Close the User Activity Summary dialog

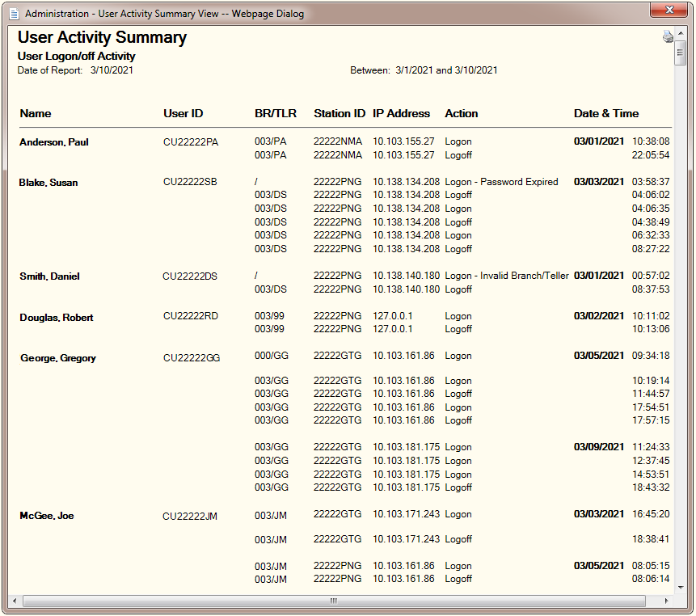click(669, 10)
